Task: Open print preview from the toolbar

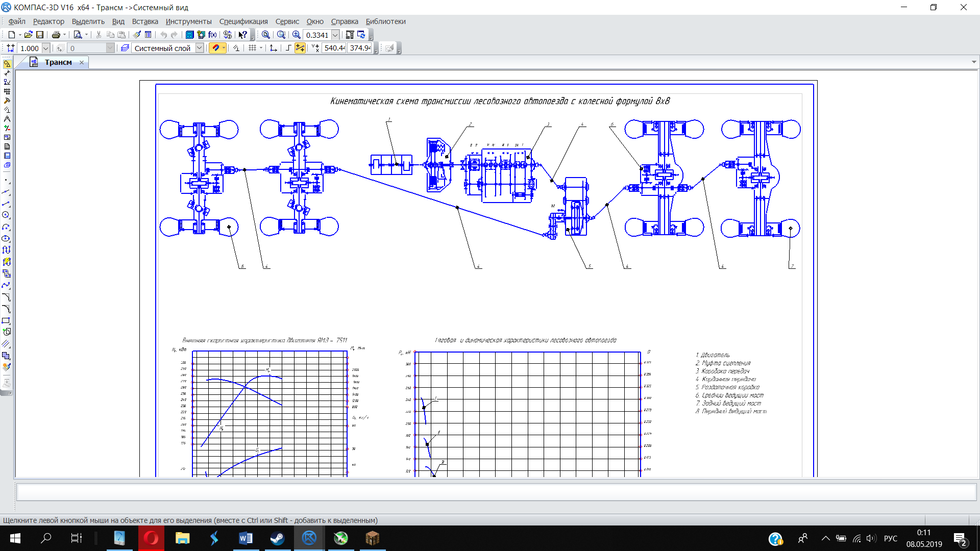Action: (78, 35)
